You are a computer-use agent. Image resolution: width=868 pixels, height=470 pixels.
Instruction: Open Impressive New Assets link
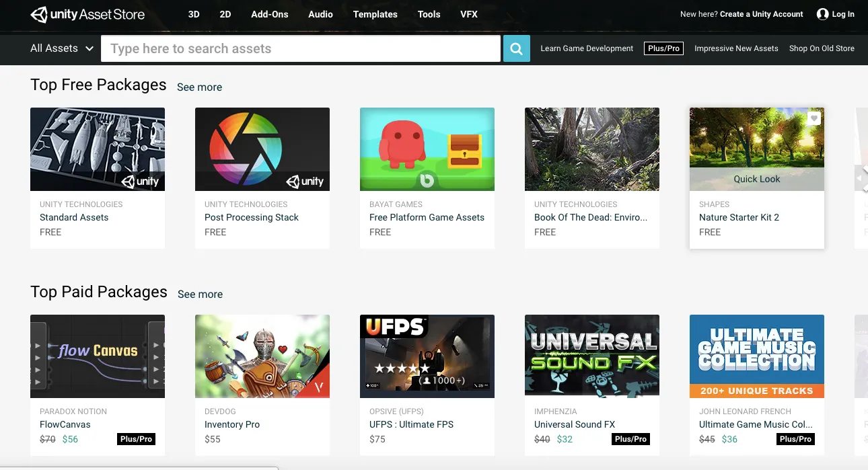click(736, 48)
